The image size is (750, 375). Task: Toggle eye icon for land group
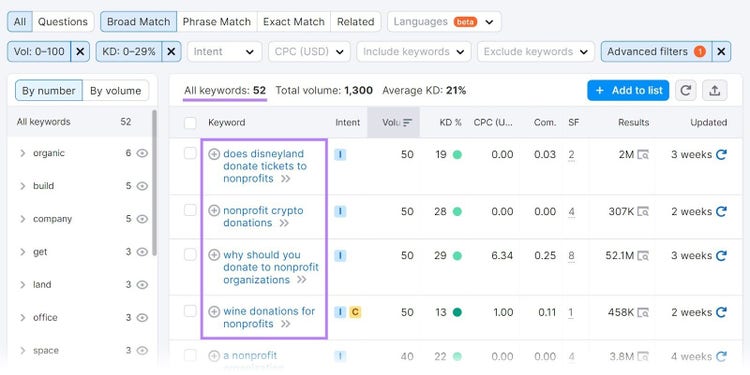pos(142,285)
